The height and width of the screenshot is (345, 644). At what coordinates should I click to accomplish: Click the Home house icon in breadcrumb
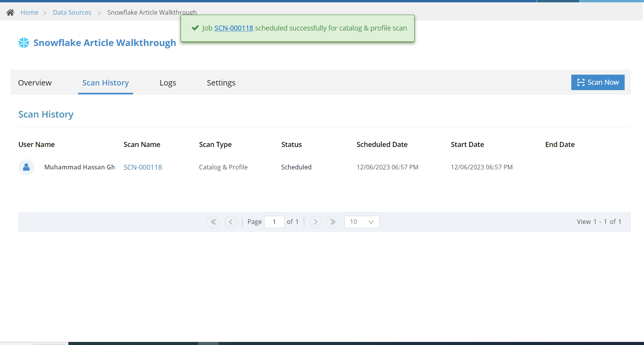(10, 12)
